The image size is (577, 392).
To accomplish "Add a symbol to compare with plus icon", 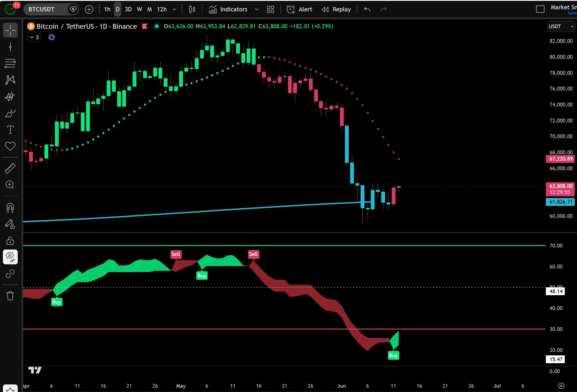I will click(x=89, y=9).
